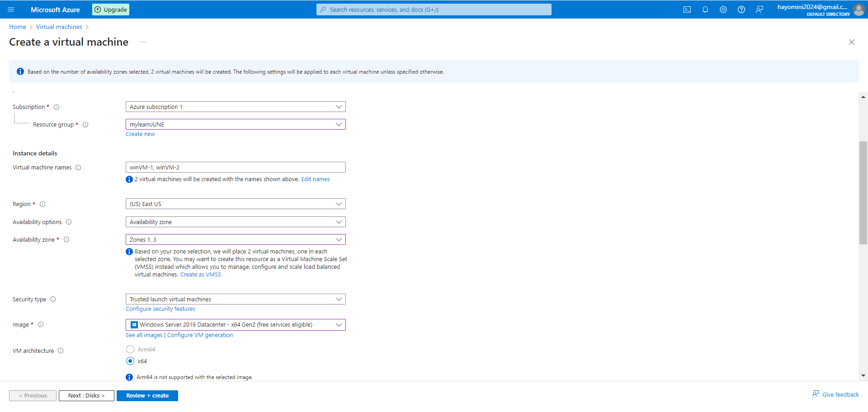Select the Arm64 architecture radio button
Viewport: 868px width, 412px height.
tap(130, 349)
